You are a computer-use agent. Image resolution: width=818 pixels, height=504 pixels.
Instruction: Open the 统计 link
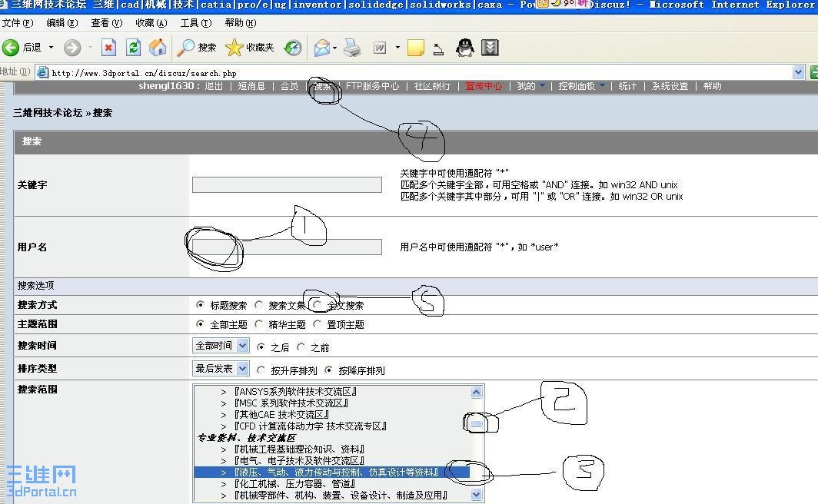pyautogui.click(x=627, y=86)
